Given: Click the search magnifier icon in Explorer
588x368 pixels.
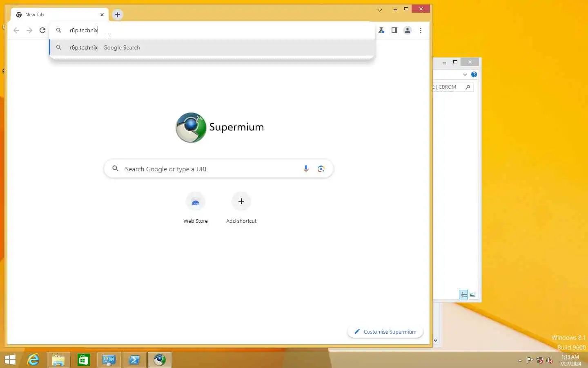Looking at the screenshot, I should point(468,87).
